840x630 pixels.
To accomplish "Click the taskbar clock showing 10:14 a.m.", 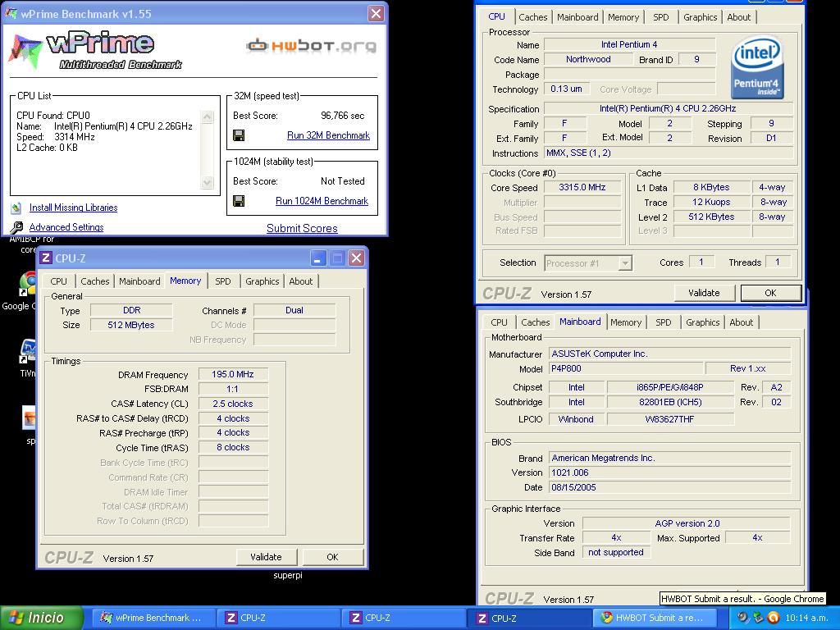I will click(806, 618).
